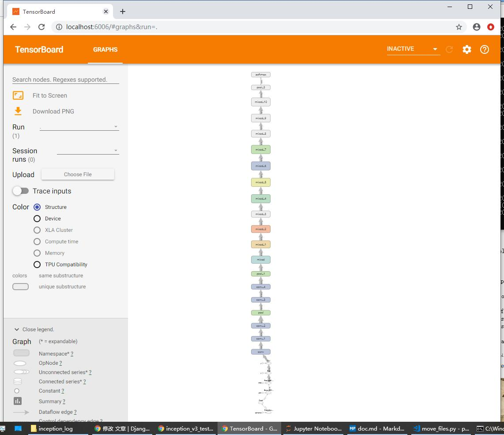Open the Run dropdown

pyautogui.click(x=79, y=127)
